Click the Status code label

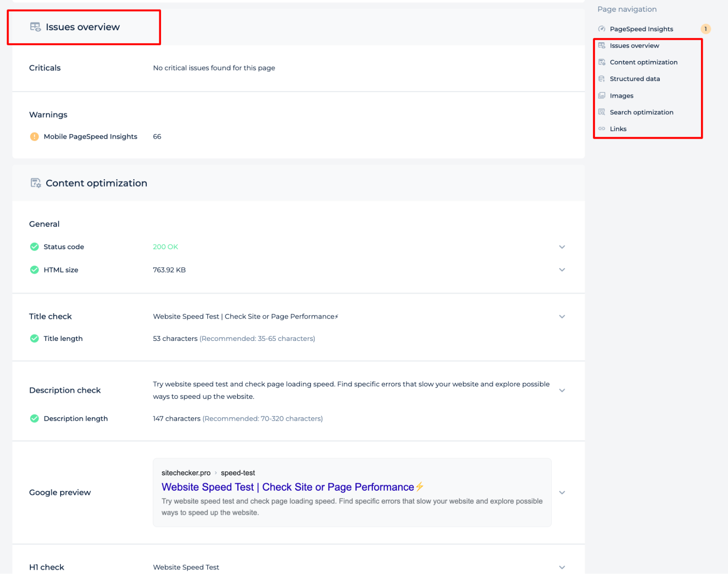(x=64, y=247)
